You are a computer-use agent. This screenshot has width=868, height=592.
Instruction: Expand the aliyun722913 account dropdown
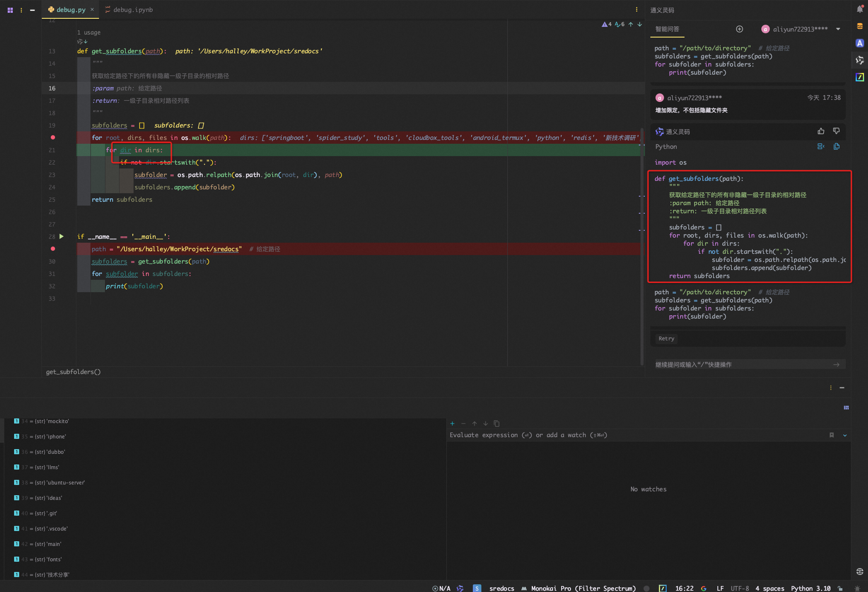(838, 29)
